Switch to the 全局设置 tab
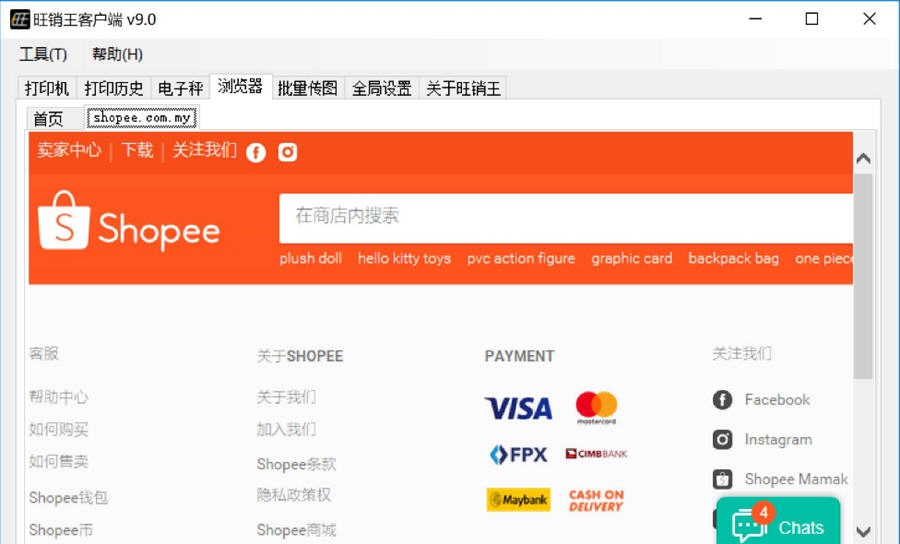 tap(382, 88)
